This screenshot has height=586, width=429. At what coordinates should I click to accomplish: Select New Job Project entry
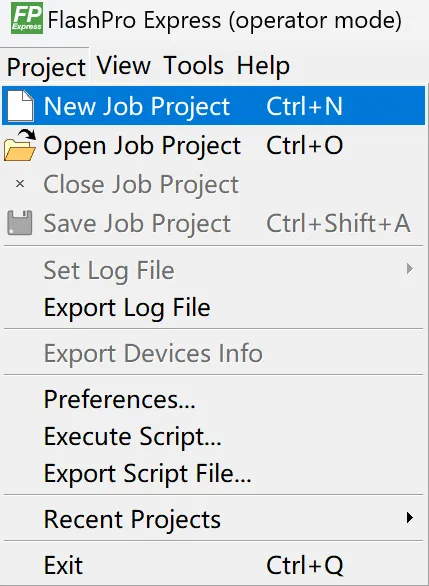tap(213, 106)
